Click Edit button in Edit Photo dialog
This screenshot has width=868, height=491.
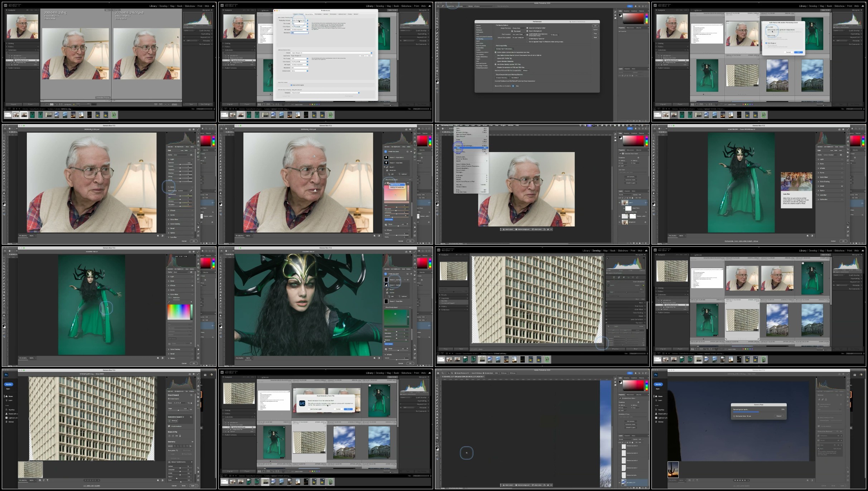pyautogui.click(x=799, y=52)
